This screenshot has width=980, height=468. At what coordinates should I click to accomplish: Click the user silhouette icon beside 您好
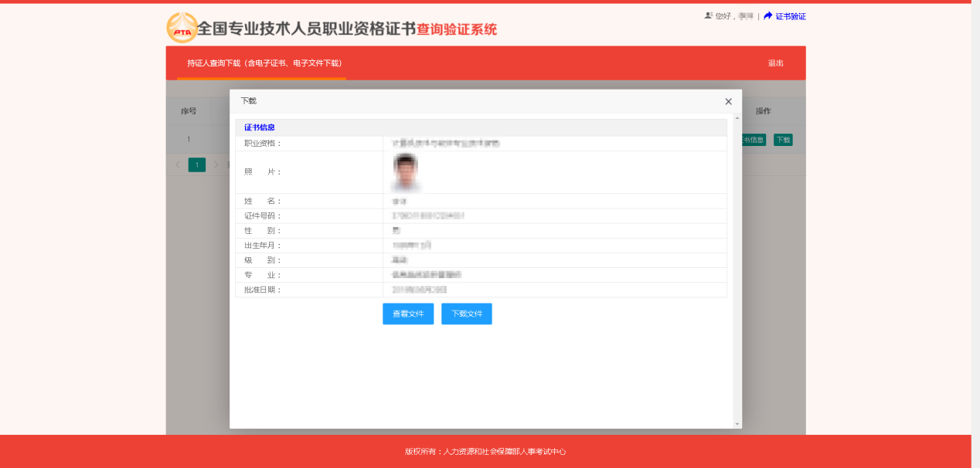[x=709, y=15]
